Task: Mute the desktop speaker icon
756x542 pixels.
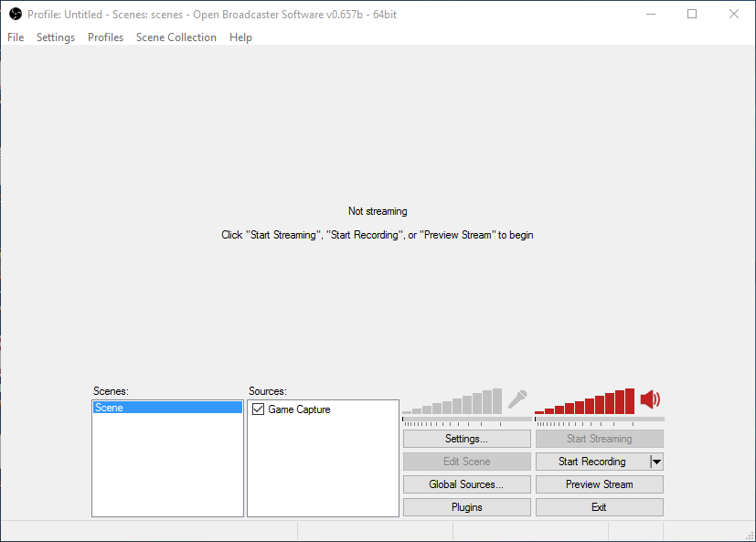Action: [x=650, y=399]
